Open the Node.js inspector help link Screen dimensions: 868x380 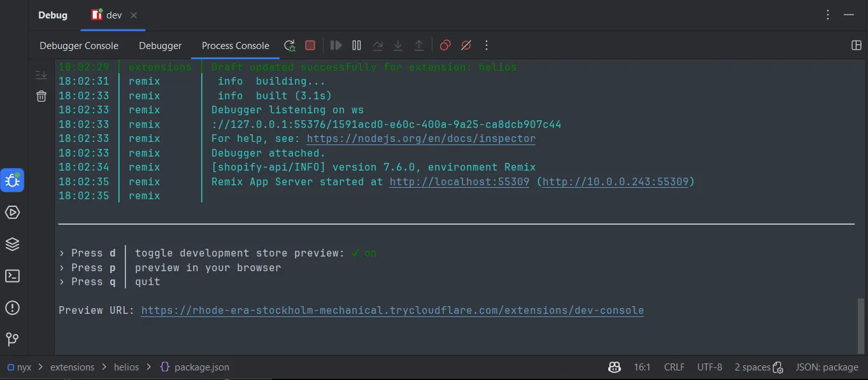tap(421, 138)
